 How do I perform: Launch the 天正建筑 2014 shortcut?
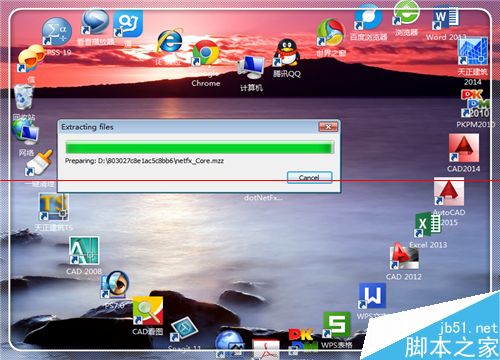tap(473, 52)
